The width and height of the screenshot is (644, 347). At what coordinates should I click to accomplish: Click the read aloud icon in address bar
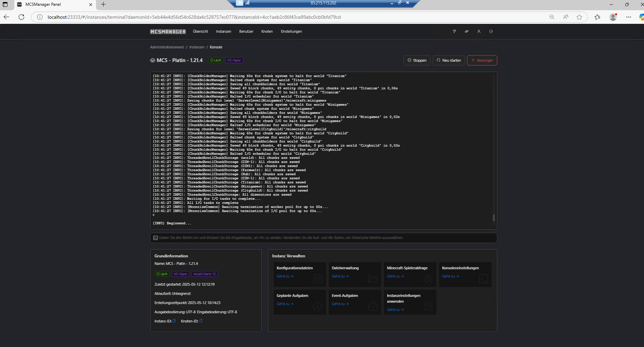point(566,17)
